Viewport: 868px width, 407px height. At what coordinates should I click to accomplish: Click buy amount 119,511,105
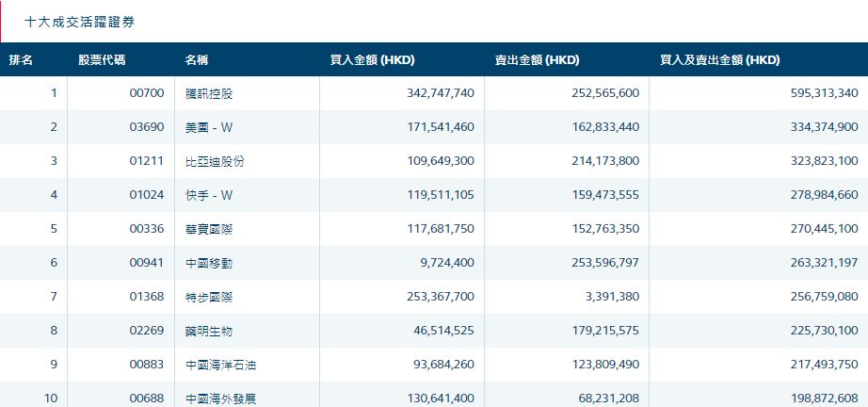point(440,195)
